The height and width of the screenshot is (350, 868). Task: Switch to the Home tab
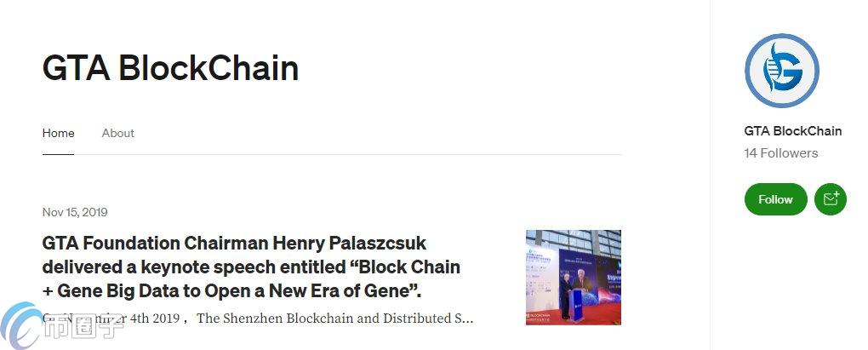[58, 133]
